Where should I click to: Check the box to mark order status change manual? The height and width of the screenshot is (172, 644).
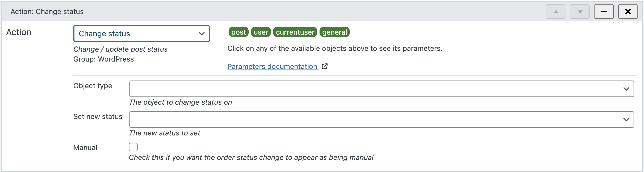click(133, 147)
